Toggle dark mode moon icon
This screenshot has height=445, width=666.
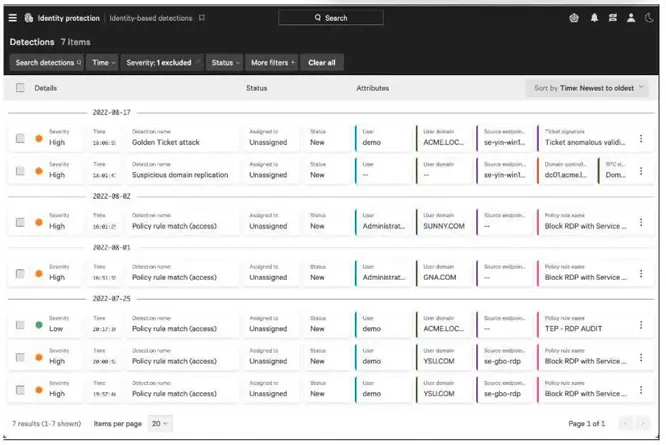(x=649, y=18)
